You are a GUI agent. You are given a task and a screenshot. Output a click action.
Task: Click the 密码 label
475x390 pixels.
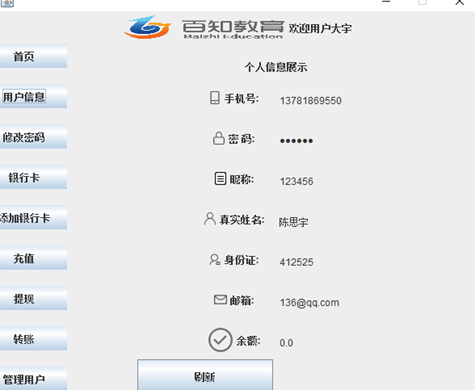[x=241, y=139]
